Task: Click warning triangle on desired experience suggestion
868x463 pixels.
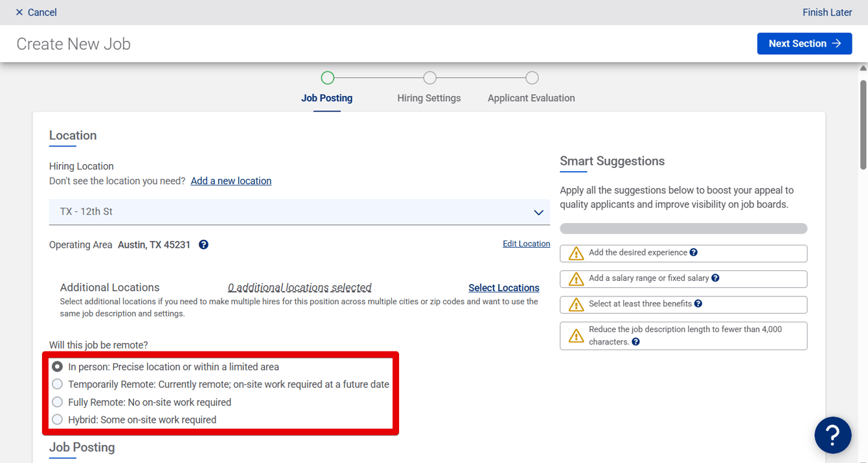Action: (576, 253)
